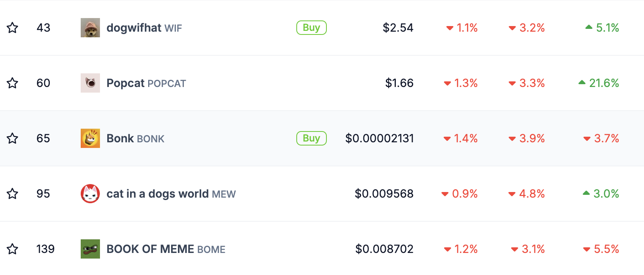Star the BOOK OF MEME row
Image resolution: width=644 pixels, height=275 pixels.
[12, 249]
